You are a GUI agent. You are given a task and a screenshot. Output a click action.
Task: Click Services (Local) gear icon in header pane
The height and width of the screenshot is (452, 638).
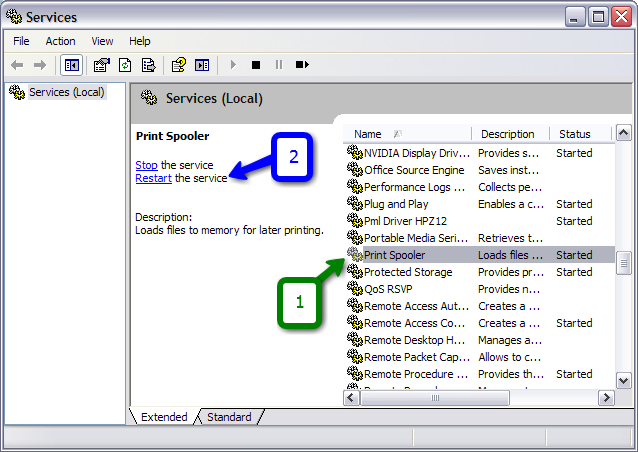click(x=149, y=98)
